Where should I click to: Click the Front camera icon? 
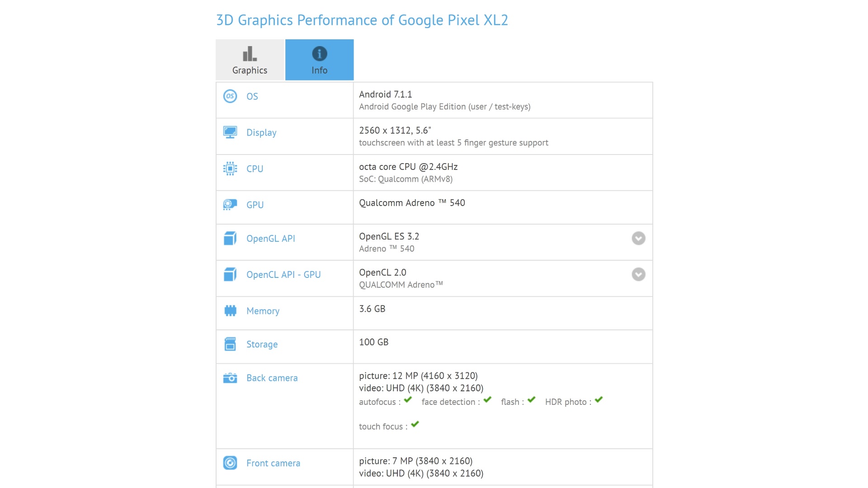click(x=230, y=463)
